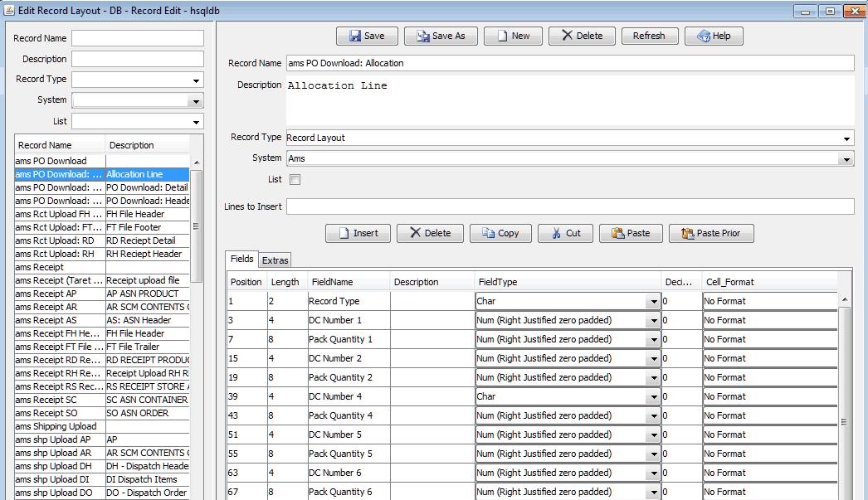The image size is (868, 500).
Task: Select the Fields tab
Action: coord(242,259)
